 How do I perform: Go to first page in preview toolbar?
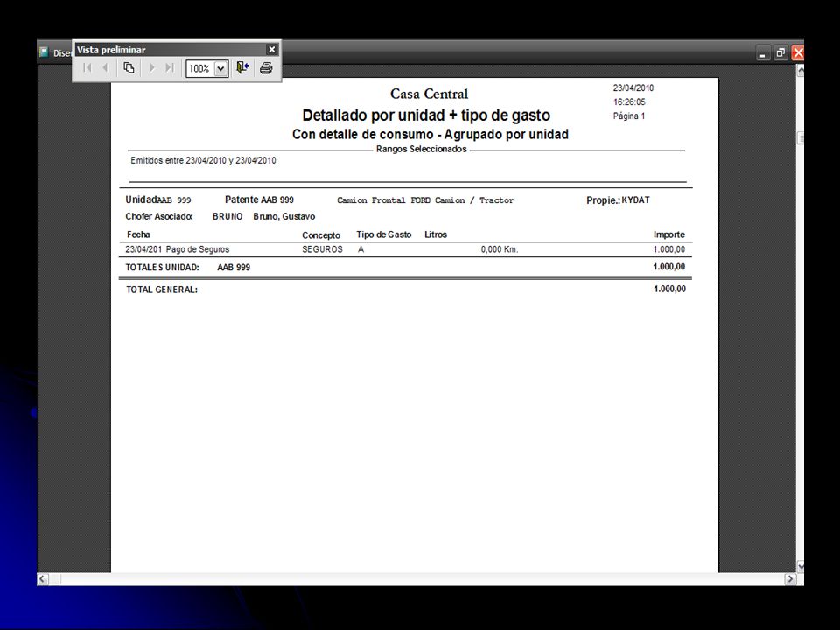(x=87, y=68)
